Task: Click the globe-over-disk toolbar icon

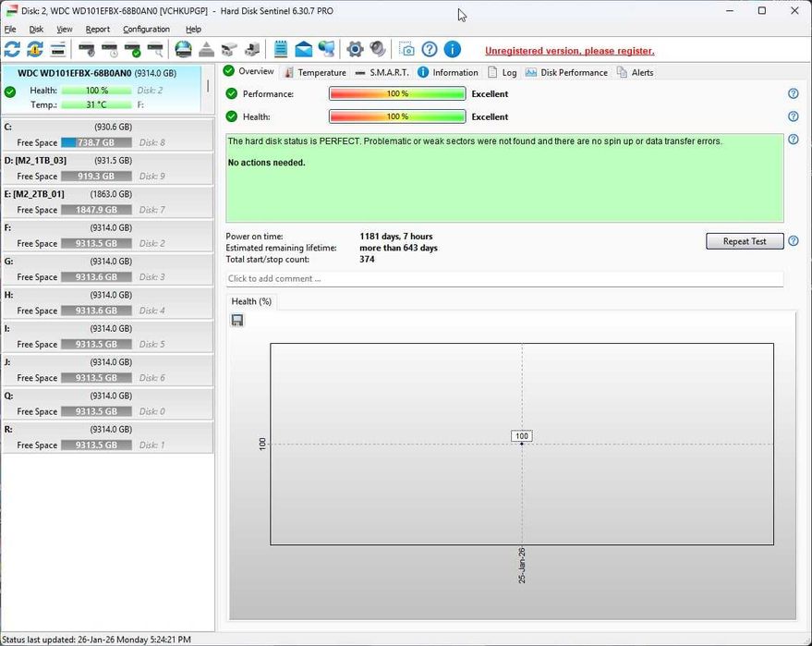Action: pyautogui.click(x=183, y=50)
